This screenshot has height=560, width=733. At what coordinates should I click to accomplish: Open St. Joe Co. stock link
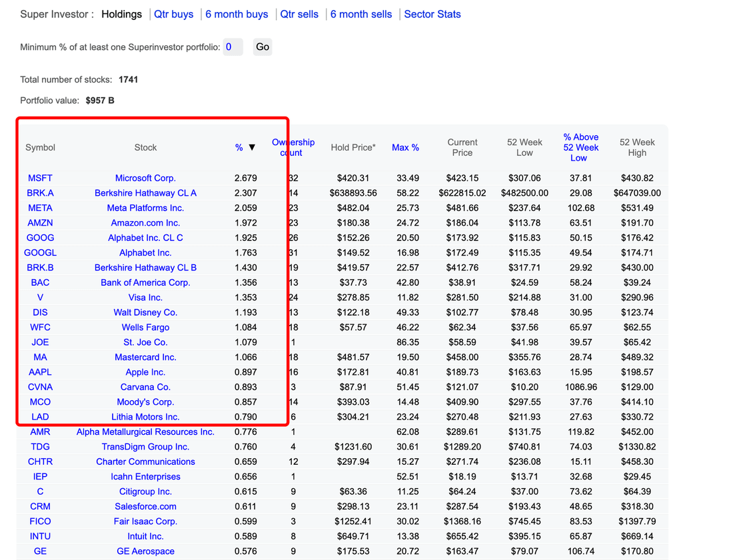(x=145, y=342)
